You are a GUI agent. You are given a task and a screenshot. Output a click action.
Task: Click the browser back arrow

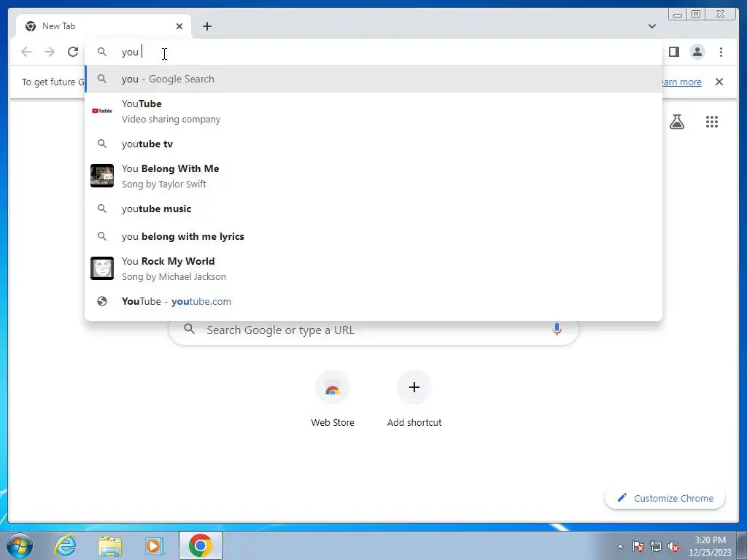[26, 52]
